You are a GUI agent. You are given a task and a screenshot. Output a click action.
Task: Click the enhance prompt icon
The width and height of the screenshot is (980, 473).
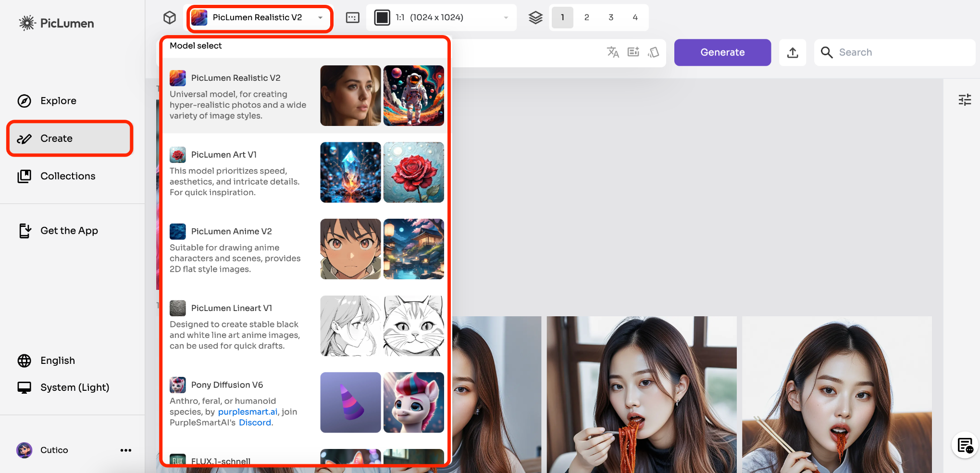coord(633,52)
